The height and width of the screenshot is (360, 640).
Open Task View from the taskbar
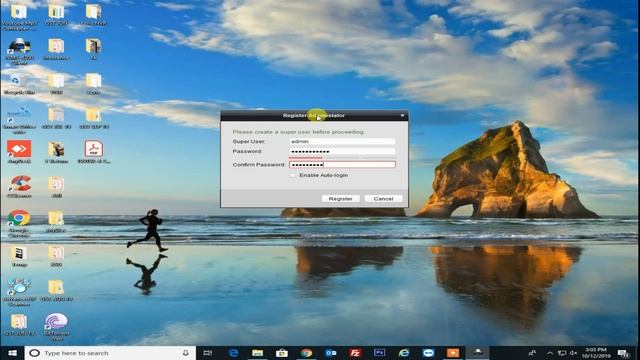(208, 353)
